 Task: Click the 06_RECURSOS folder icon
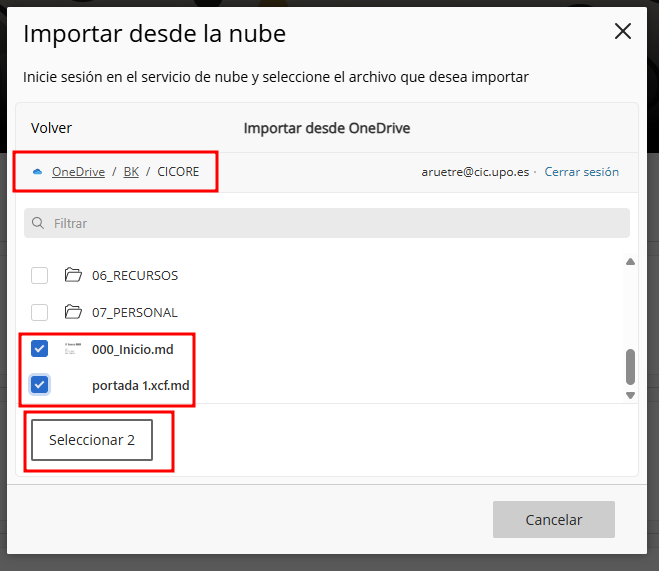[72, 275]
